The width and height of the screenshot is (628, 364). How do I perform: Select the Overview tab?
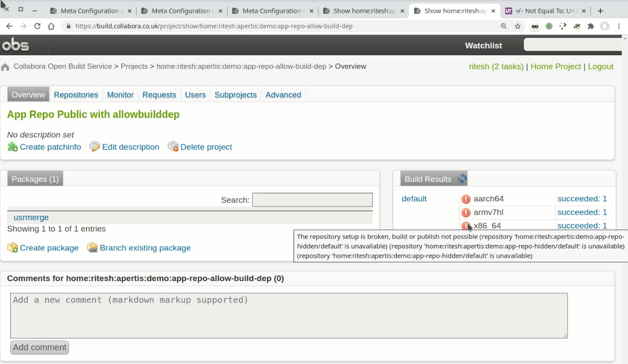tap(28, 95)
